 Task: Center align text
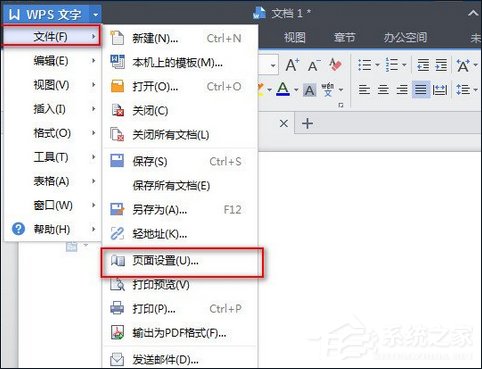pyautogui.click(x=383, y=90)
